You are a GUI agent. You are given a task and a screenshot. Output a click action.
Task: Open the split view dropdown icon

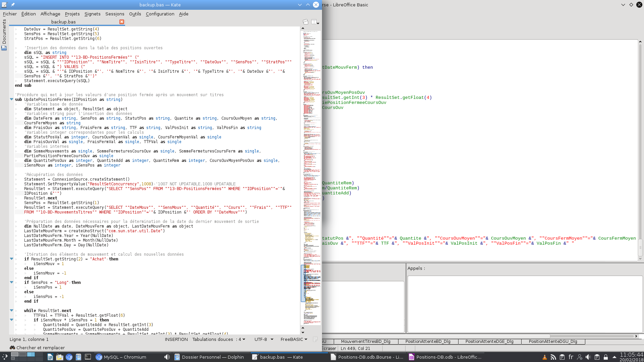click(315, 22)
